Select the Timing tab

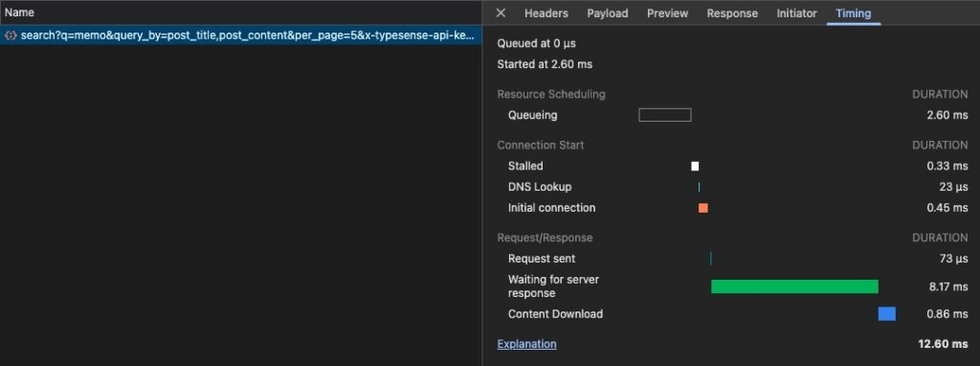coord(854,13)
